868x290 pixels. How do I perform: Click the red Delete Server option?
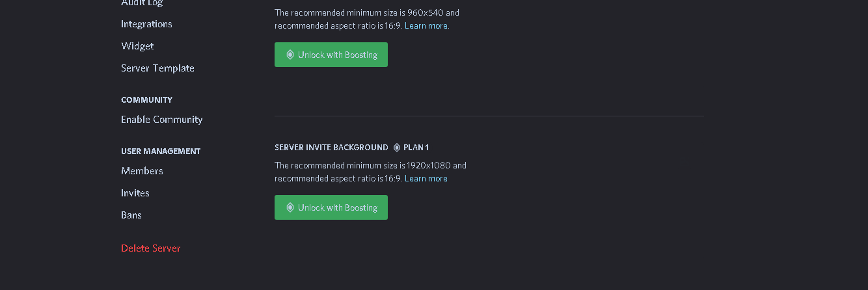coord(151,248)
